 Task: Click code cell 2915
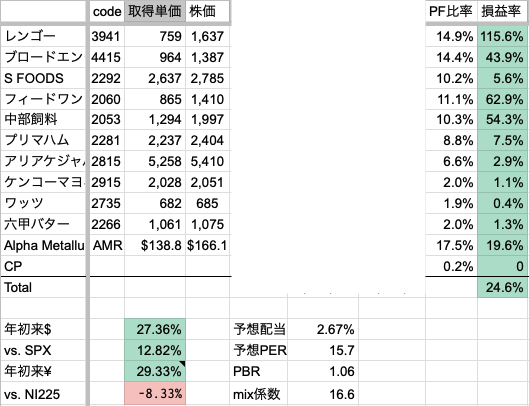(x=107, y=182)
